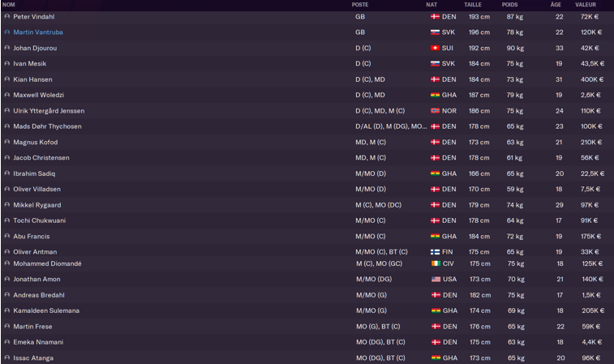Select position M (C), MO (DC) of Rygaard

click(x=378, y=205)
